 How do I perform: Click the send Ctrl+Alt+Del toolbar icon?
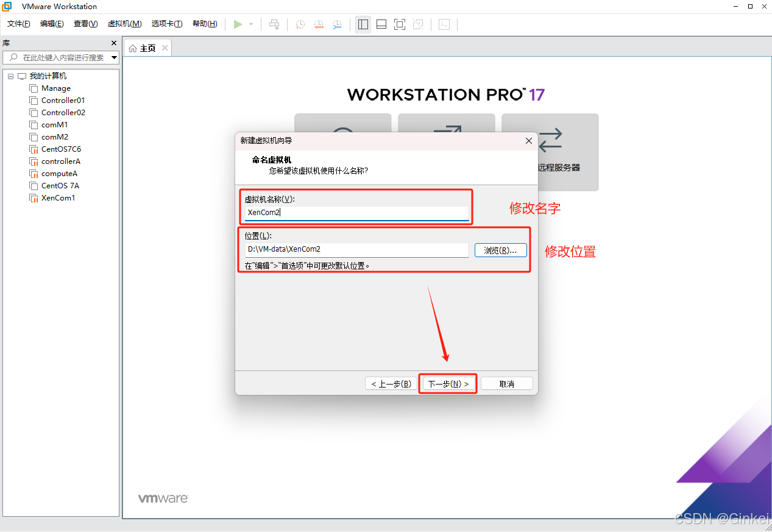[274, 24]
